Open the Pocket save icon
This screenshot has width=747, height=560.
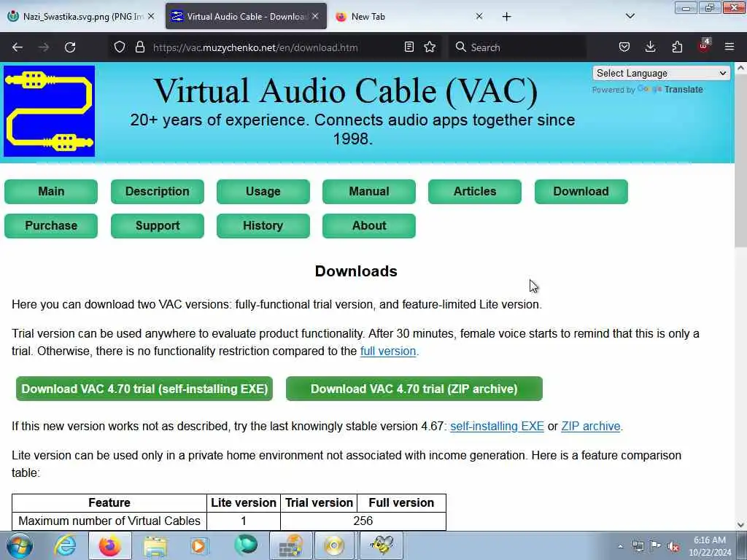[624, 47]
